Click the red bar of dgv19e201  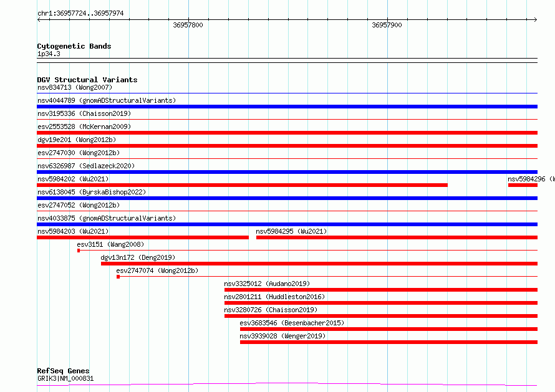(287, 146)
